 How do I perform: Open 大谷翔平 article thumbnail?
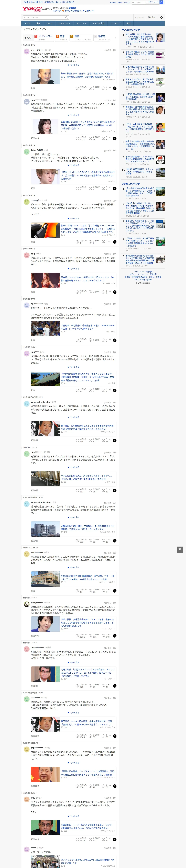[45, 329]
